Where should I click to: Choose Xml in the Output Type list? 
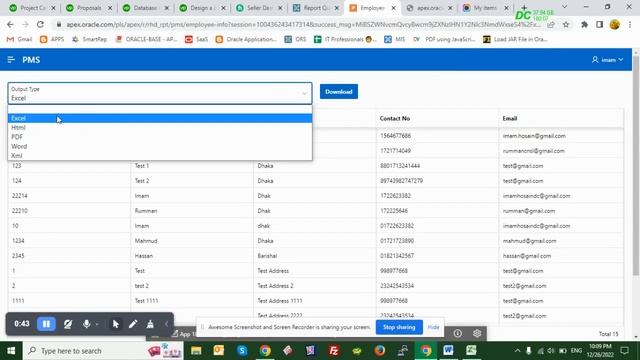pos(160,156)
